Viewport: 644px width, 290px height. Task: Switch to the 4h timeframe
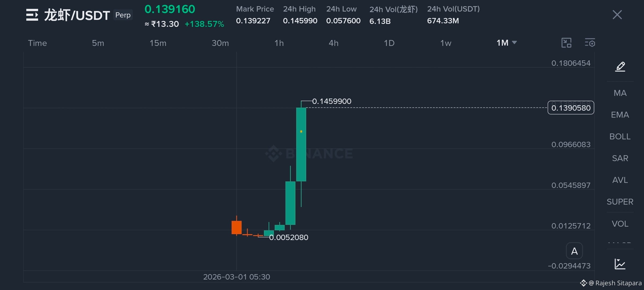(334, 43)
